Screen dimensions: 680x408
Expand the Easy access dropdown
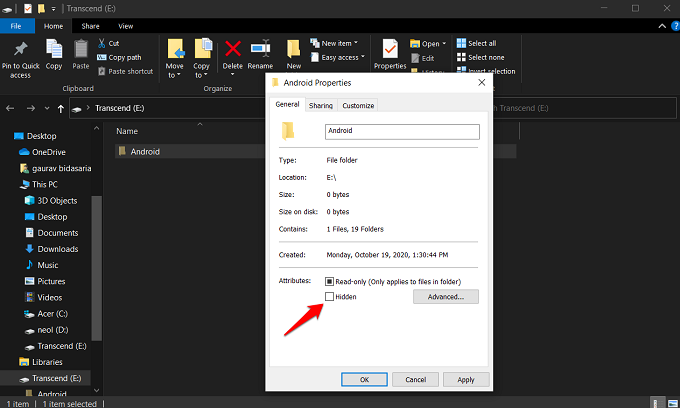click(x=363, y=57)
